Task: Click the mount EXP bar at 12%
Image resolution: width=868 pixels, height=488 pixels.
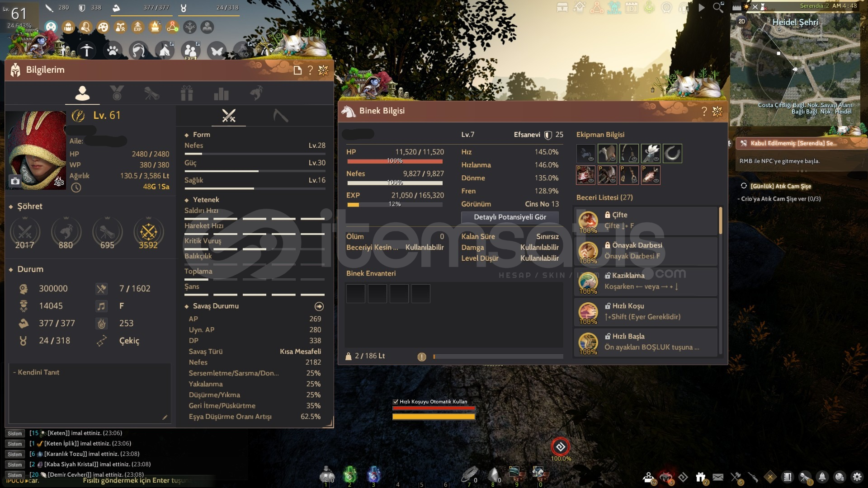Action: point(395,204)
